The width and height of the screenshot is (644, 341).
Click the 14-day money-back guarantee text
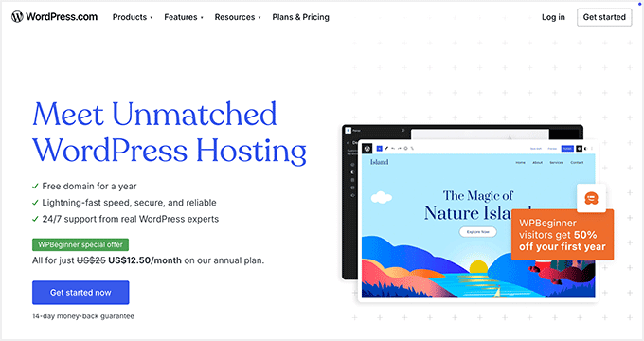click(x=83, y=316)
